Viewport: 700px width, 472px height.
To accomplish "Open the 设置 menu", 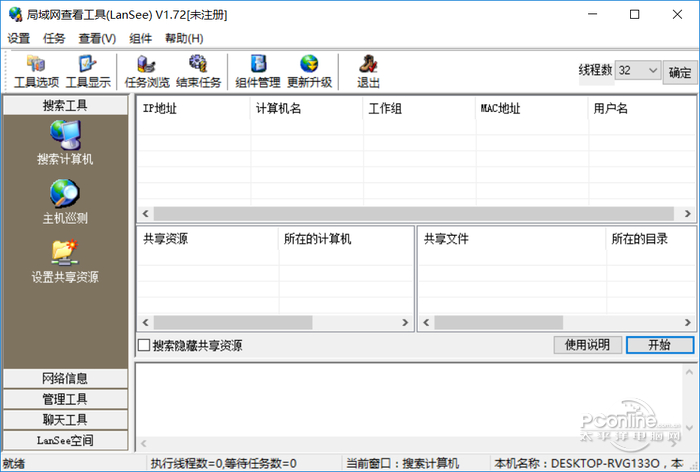I will 19,38.
